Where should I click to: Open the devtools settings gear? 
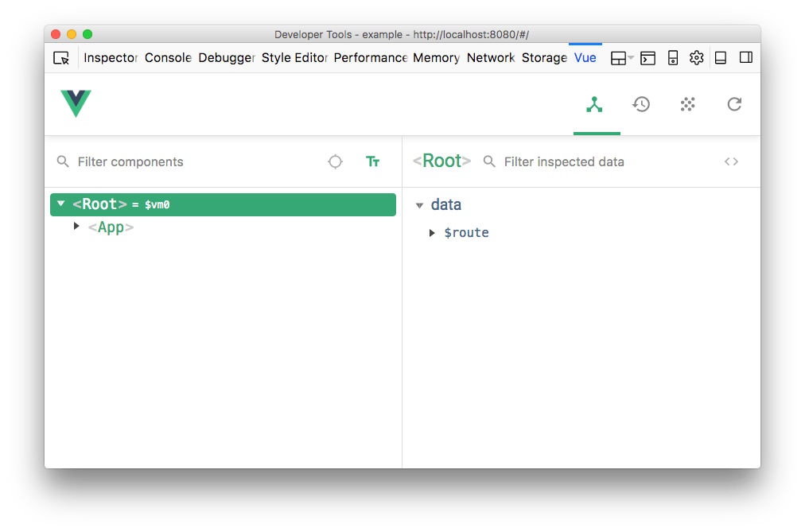pos(696,57)
